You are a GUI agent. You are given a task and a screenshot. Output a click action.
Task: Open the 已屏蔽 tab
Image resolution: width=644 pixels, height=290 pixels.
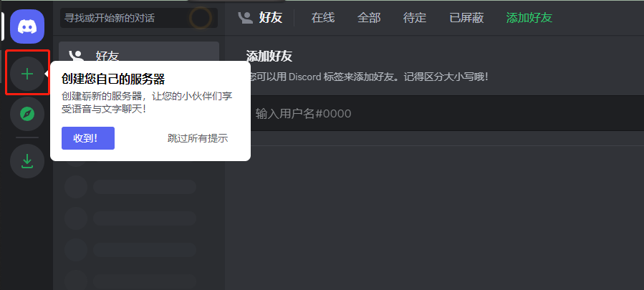466,18
